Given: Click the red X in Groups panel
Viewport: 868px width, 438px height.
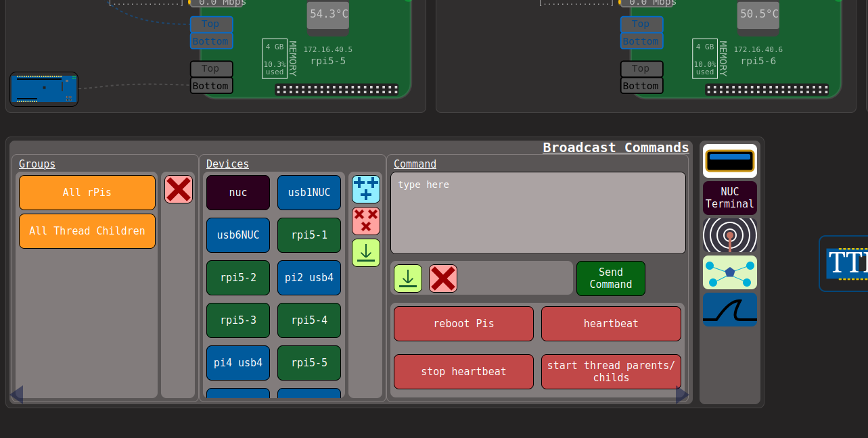Looking at the screenshot, I should pyautogui.click(x=179, y=190).
